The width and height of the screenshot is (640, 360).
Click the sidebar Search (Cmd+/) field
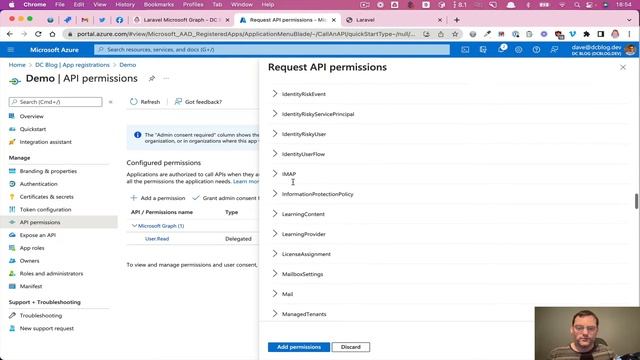pyautogui.click(x=56, y=102)
